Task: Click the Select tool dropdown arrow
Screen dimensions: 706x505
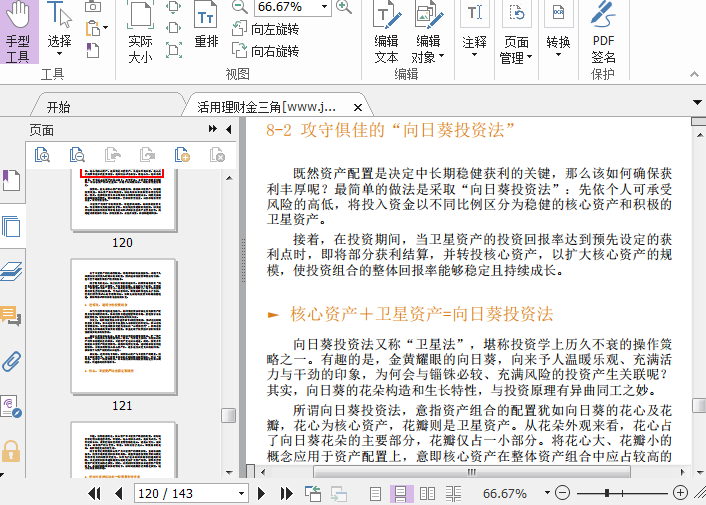Action: [x=59, y=54]
